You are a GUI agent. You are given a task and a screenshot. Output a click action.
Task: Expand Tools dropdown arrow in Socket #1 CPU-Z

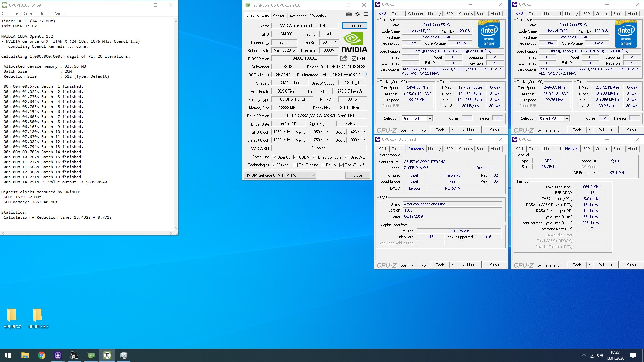coord(452,130)
